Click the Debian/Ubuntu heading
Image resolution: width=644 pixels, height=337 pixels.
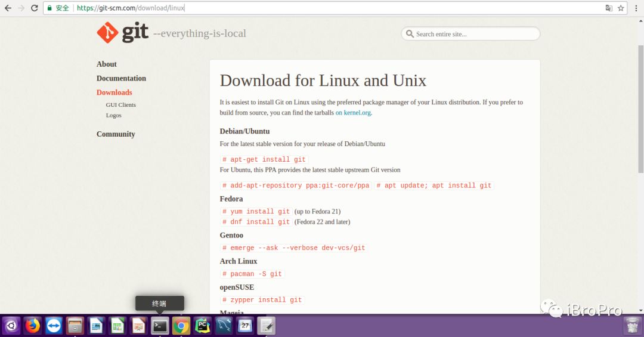(x=245, y=131)
